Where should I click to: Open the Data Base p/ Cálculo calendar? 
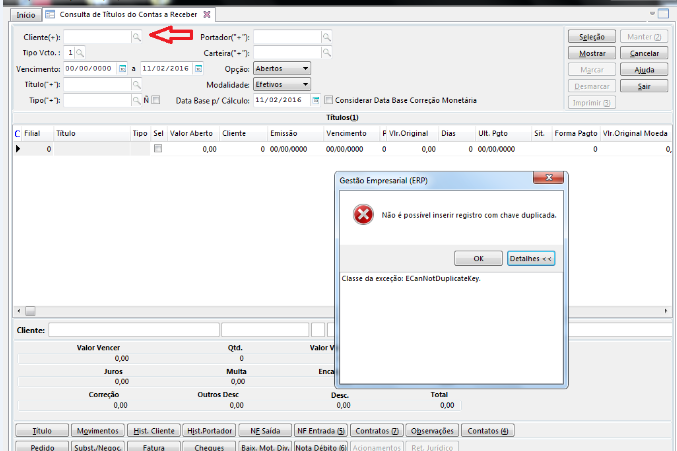(315, 100)
